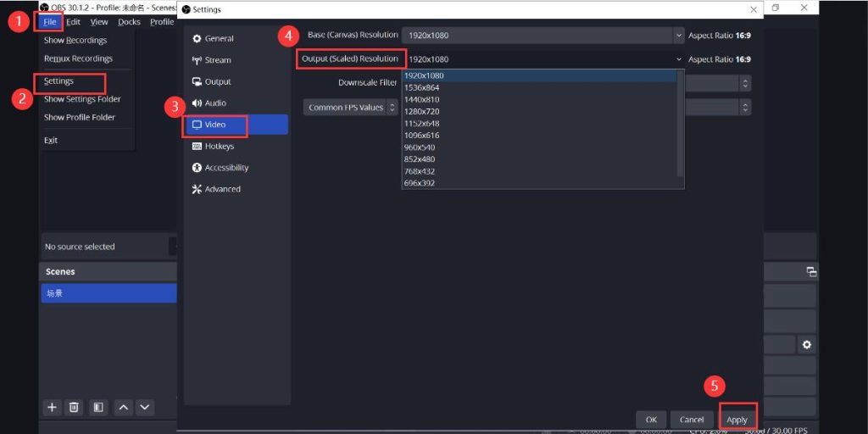Screen dimensions: 868x434
Task: Select 1920x1080 in resolution list
Action: tap(539, 75)
